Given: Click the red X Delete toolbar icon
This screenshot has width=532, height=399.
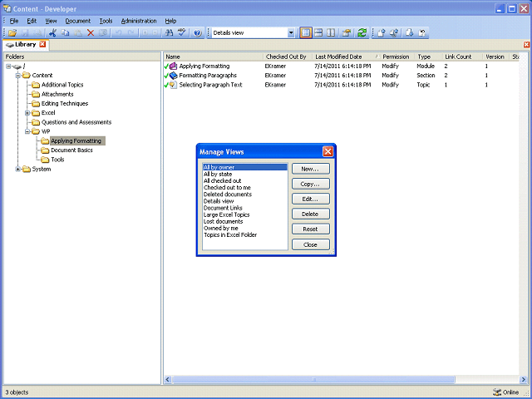Looking at the screenshot, I should (x=91, y=33).
